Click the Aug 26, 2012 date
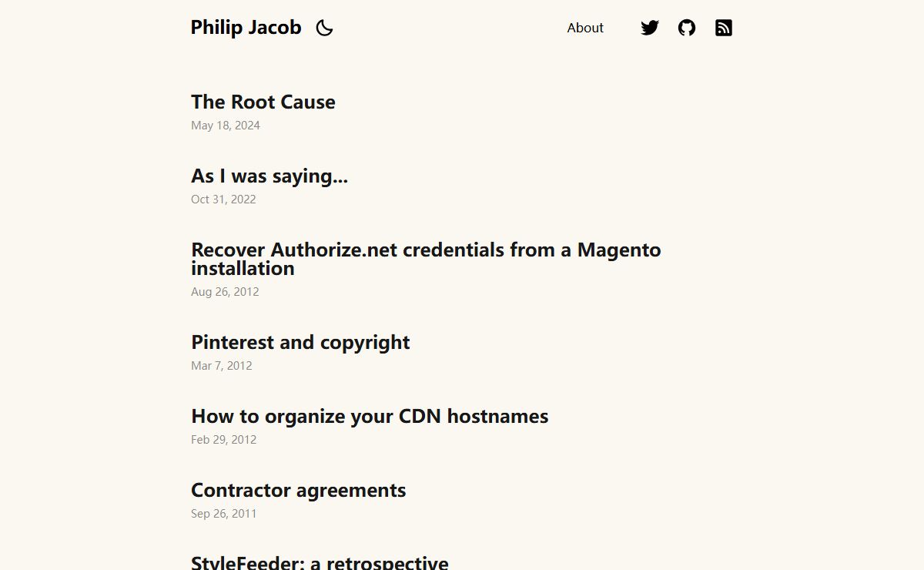Image resolution: width=924 pixels, height=570 pixels. click(225, 292)
